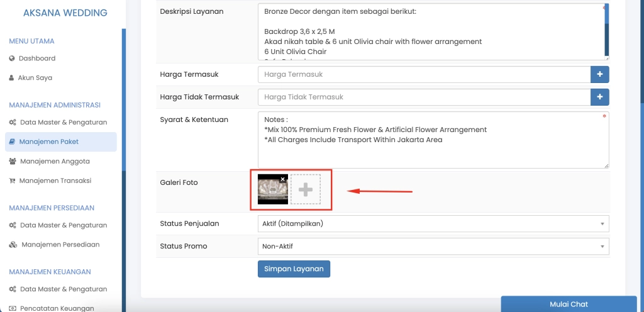Click the Manajemen Transaksi cart icon
This screenshot has height=312, width=644.
(x=12, y=181)
